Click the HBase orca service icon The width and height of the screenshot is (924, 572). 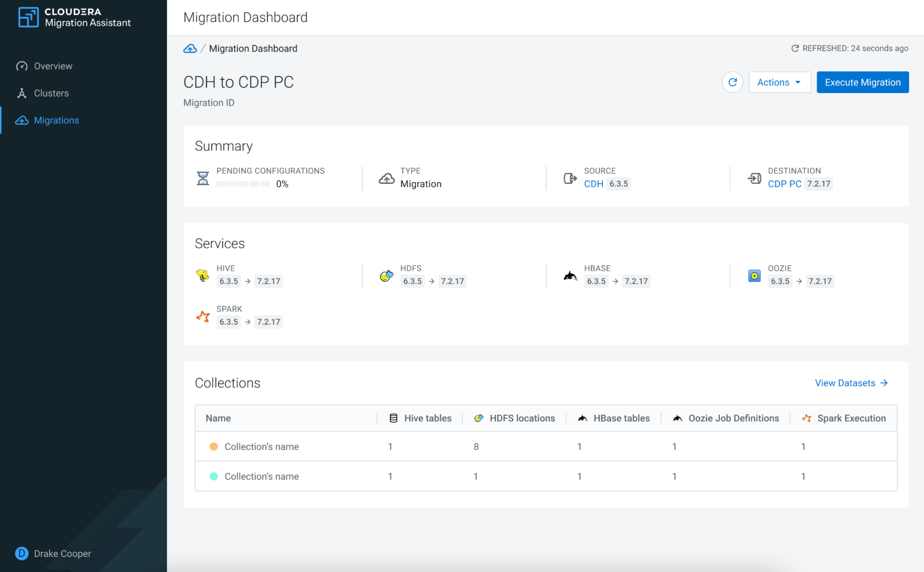click(x=570, y=276)
